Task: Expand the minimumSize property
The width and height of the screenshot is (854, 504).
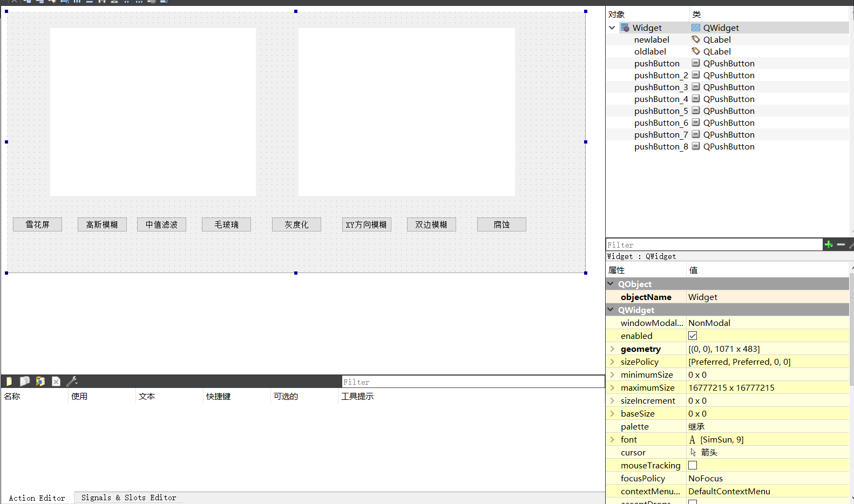Action: (612, 374)
